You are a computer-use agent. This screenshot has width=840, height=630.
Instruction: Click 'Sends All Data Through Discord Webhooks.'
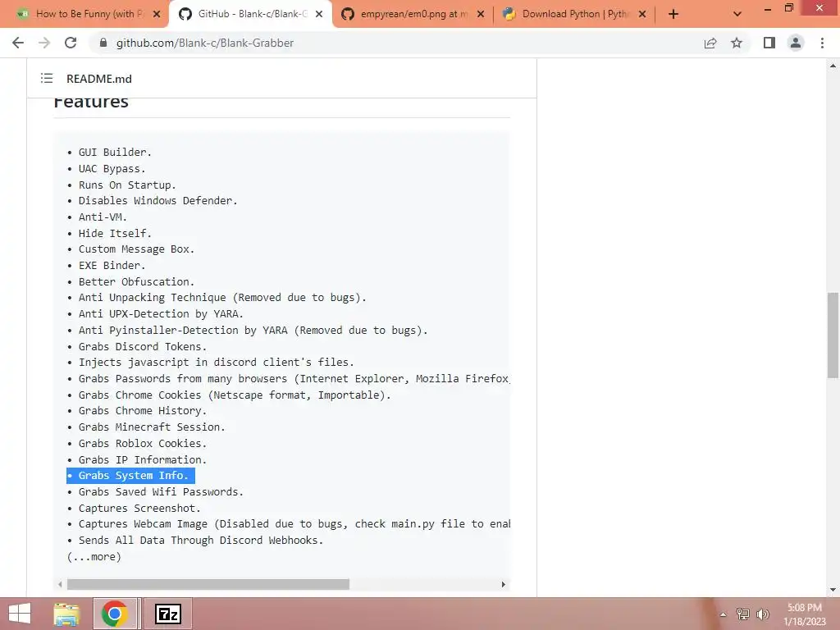tap(201, 540)
